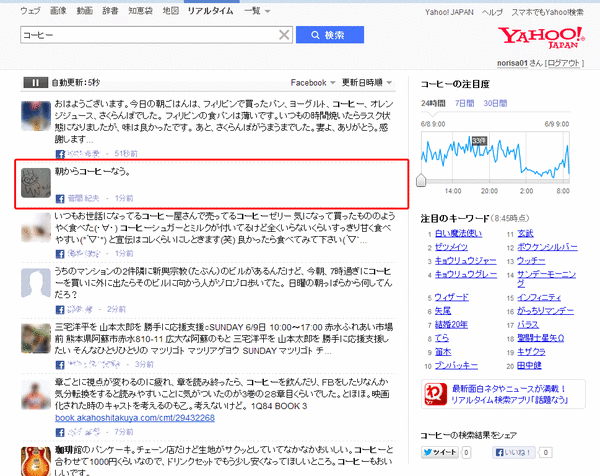Select the リアルタイム search tab
Screen dimensions: 600x476
(210, 11)
